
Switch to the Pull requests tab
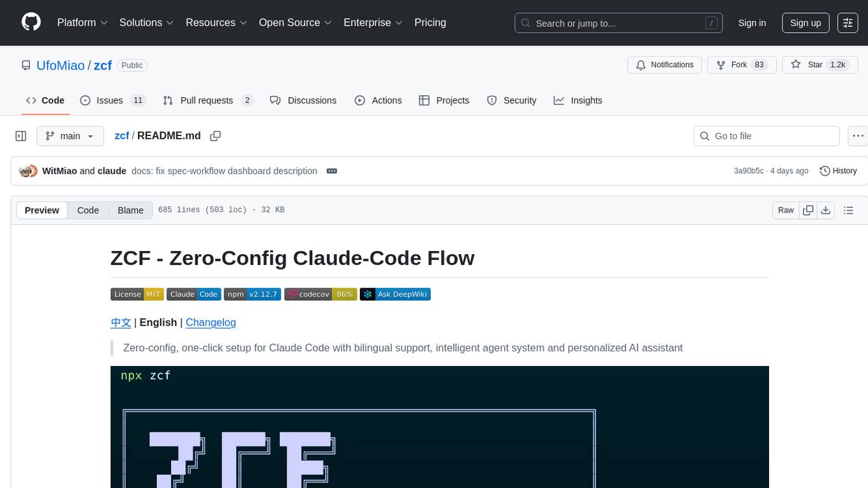point(208,100)
